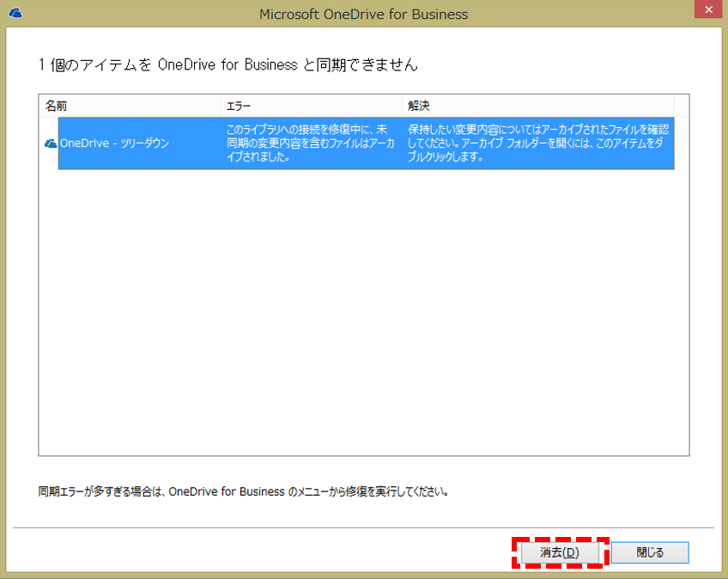This screenshot has height=579, width=728.
Task: Sort by the 名前 column header
Action: [x=130, y=106]
